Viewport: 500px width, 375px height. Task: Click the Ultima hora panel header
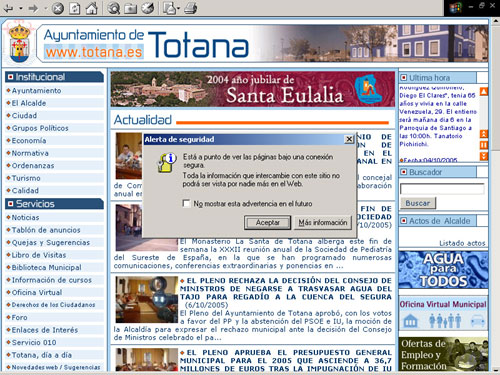pyautogui.click(x=438, y=78)
